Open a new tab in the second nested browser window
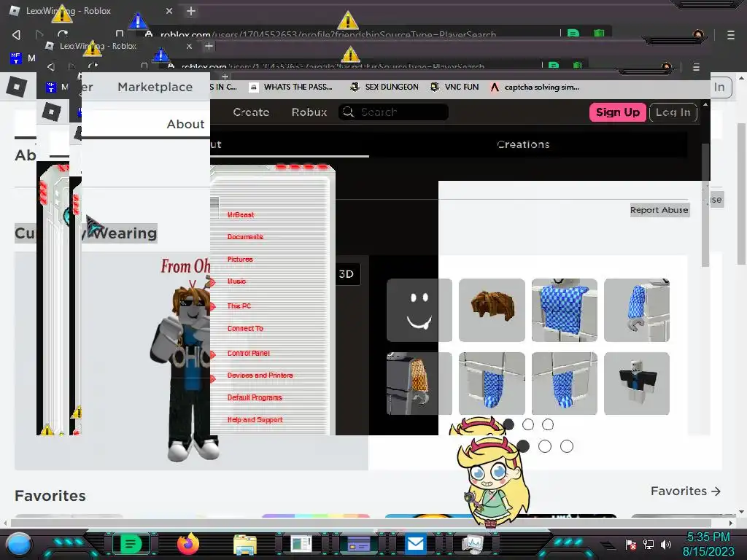Screen dimensions: 747x560 [209, 46]
